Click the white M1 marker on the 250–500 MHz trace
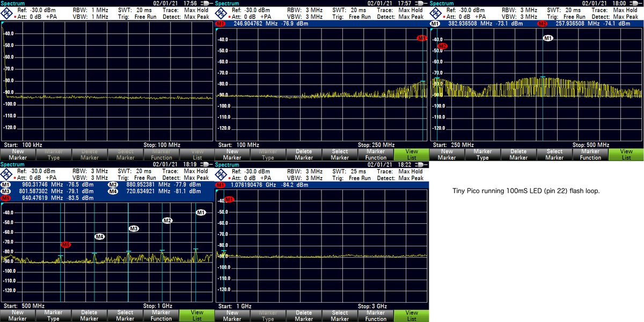Image resolution: width=644 pixels, height=322 pixels. (548, 39)
